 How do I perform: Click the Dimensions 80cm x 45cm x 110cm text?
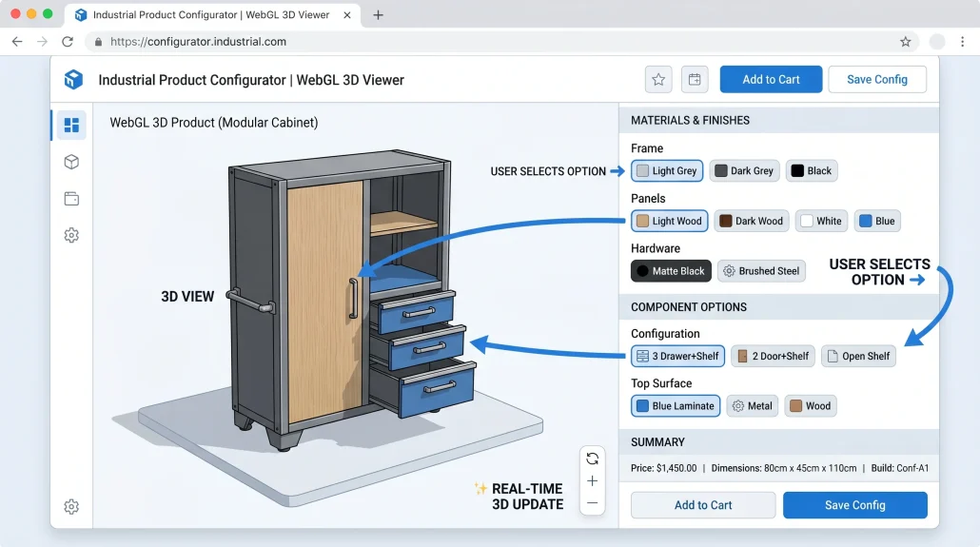[784, 468]
